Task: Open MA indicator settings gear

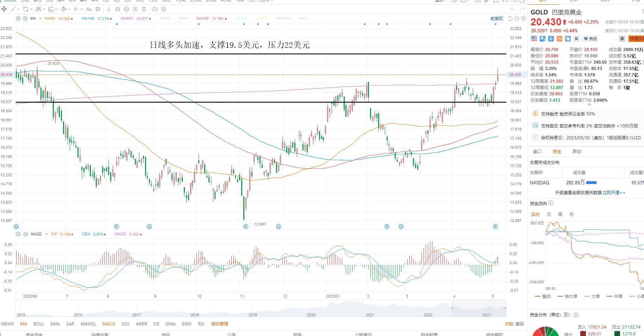Action: (18, 18)
